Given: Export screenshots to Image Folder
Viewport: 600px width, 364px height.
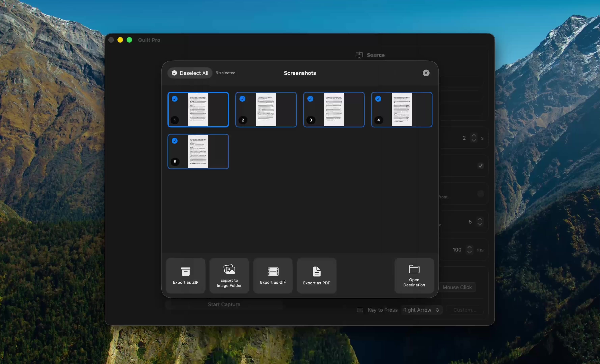Looking at the screenshot, I should point(229,276).
